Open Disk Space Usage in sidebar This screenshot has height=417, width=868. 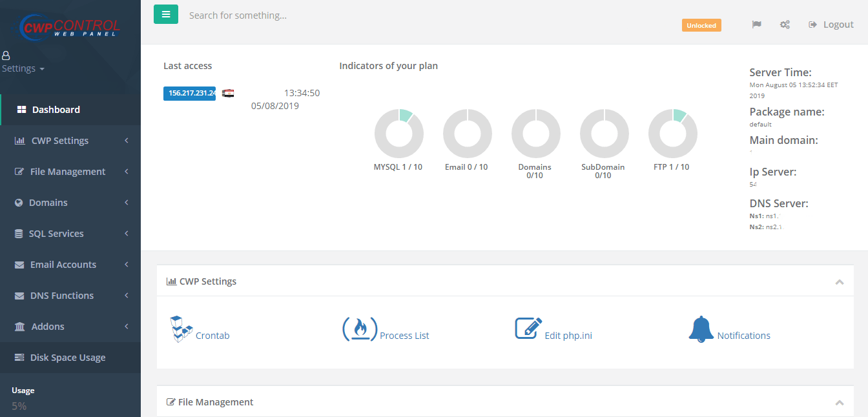[70, 358]
